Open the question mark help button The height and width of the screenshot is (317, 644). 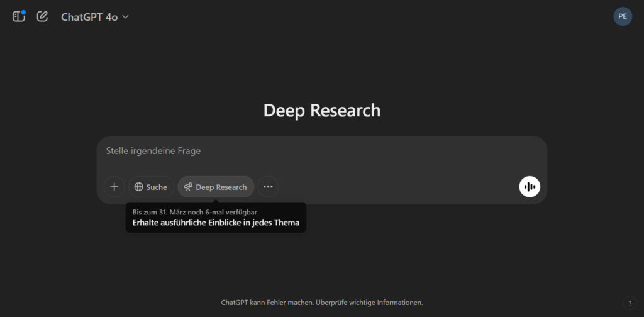tap(630, 303)
